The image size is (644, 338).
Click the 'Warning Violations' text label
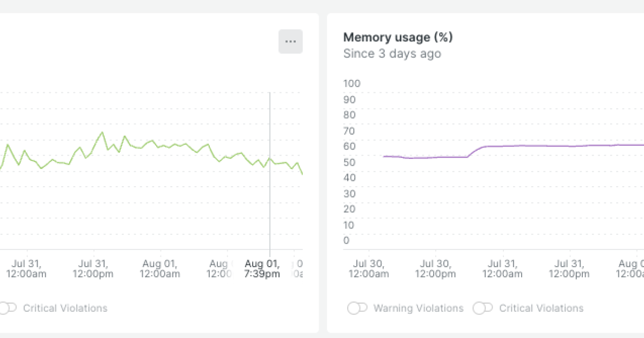pos(418,308)
